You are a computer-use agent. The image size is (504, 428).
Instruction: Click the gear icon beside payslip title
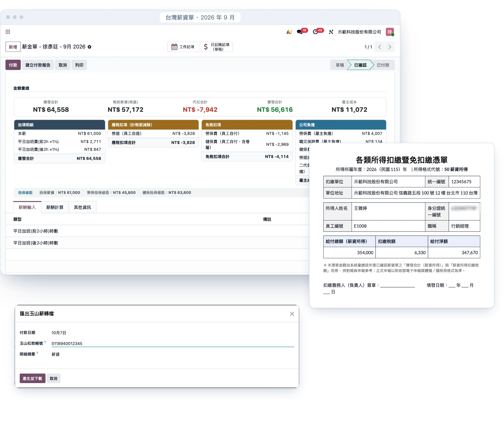[89, 47]
